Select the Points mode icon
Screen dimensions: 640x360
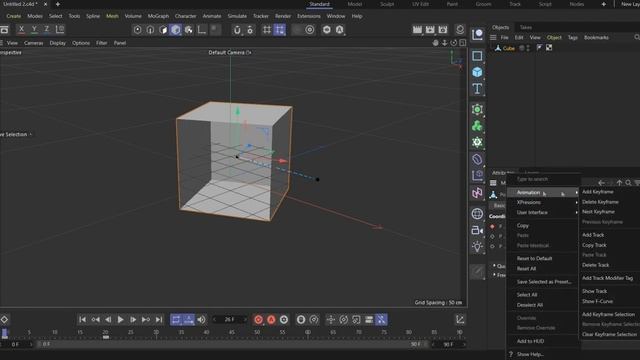[138, 30]
